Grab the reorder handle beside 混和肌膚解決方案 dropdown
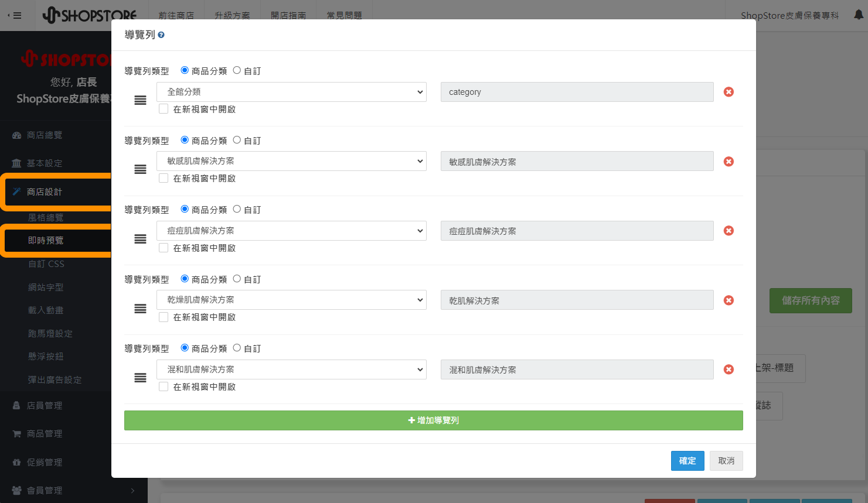The image size is (868, 503). click(140, 378)
